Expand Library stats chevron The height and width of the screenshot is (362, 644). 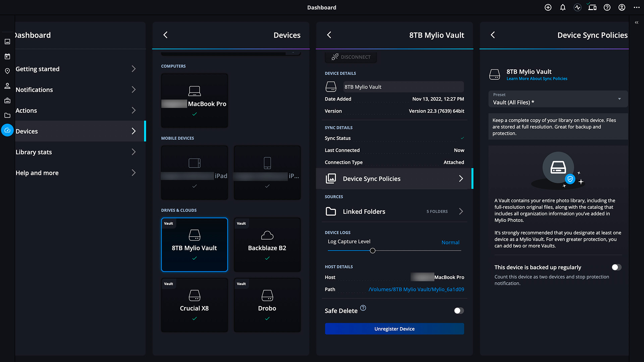[x=133, y=152]
